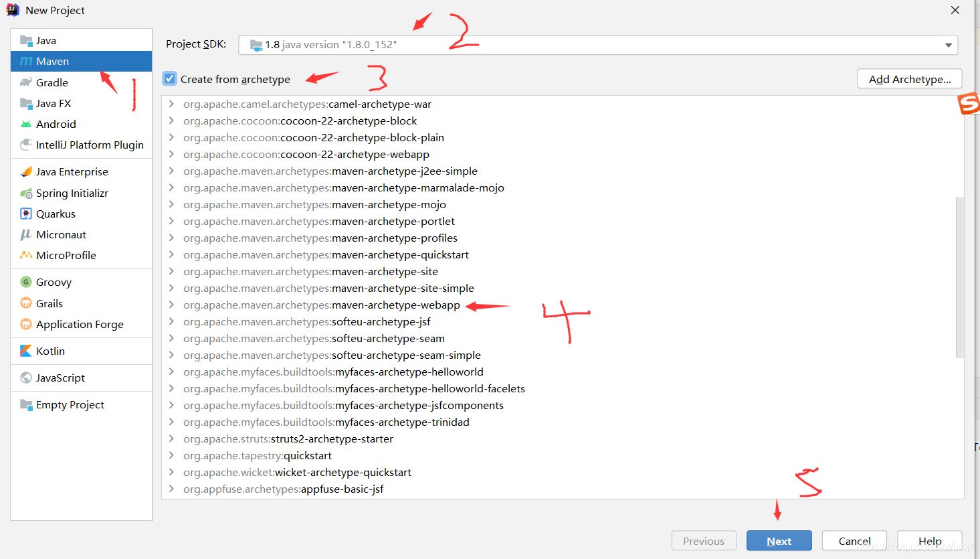Click the Add Archetype button
This screenshot has height=559, width=980.
pyautogui.click(x=910, y=79)
